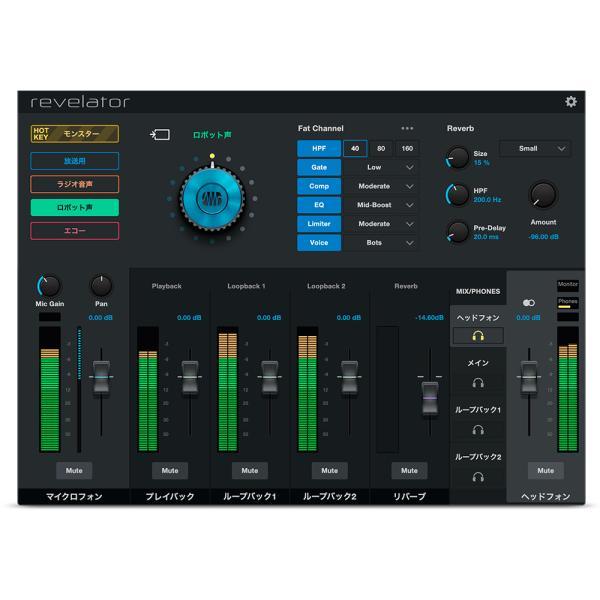Toggle the Voice processor button
This screenshot has width=600, height=600.
pos(319,243)
